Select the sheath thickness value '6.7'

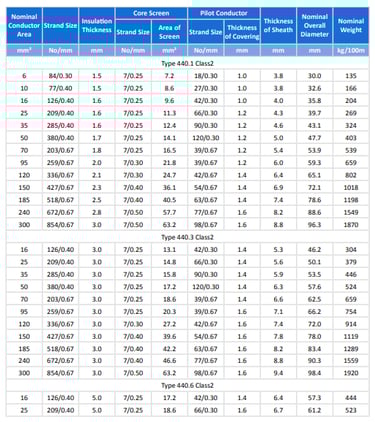(x=278, y=410)
